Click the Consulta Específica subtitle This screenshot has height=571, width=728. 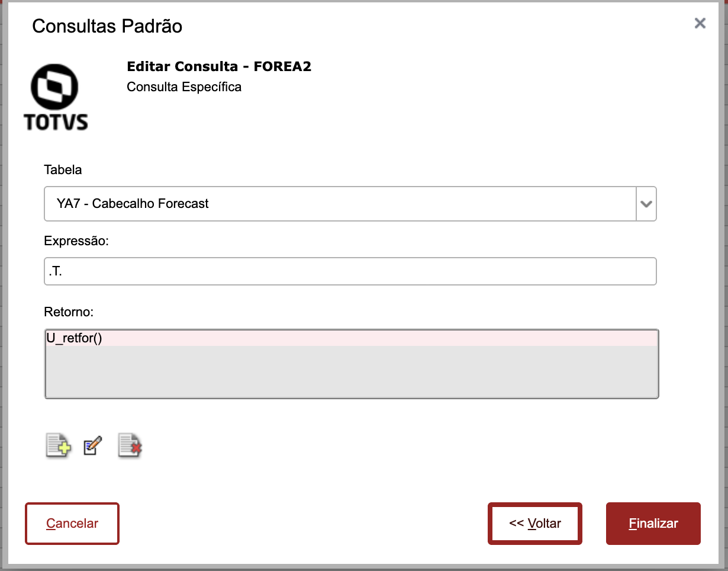[x=184, y=87]
